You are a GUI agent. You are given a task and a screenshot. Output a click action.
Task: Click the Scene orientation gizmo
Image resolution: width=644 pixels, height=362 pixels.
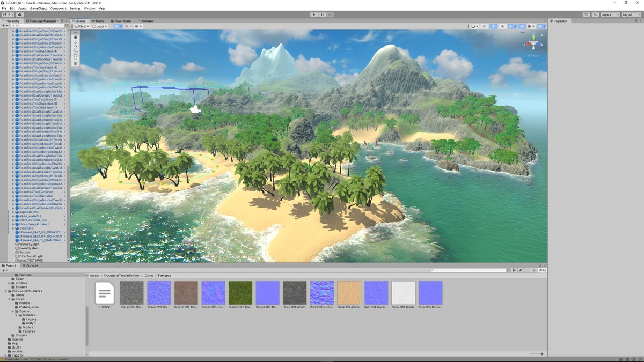click(x=533, y=43)
